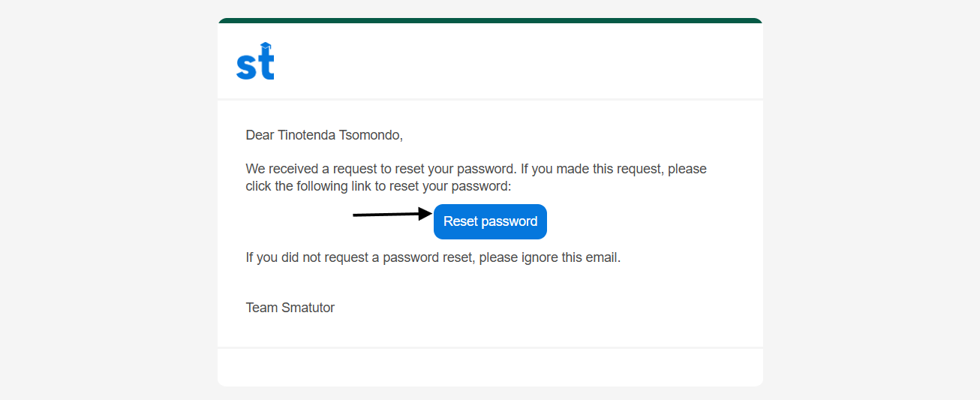Click the divider line below the logo header
The height and width of the screenshot is (400, 980).
pyautogui.click(x=490, y=99)
